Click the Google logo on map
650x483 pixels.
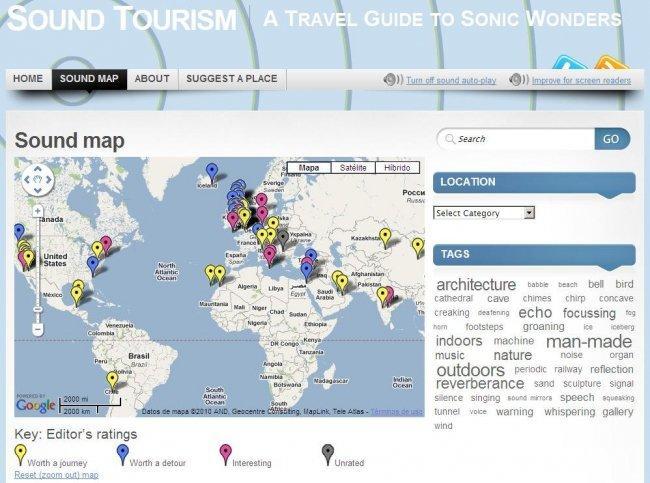(x=36, y=405)
